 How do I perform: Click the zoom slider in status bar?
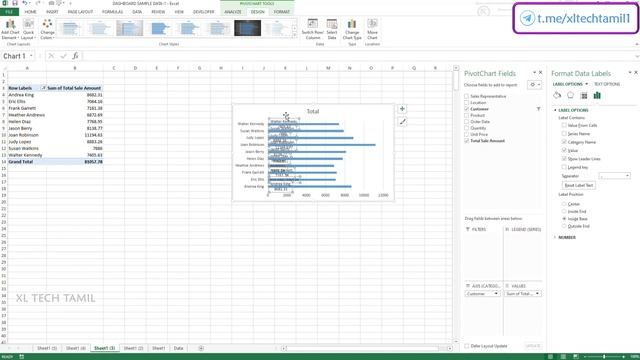[604, 357]
